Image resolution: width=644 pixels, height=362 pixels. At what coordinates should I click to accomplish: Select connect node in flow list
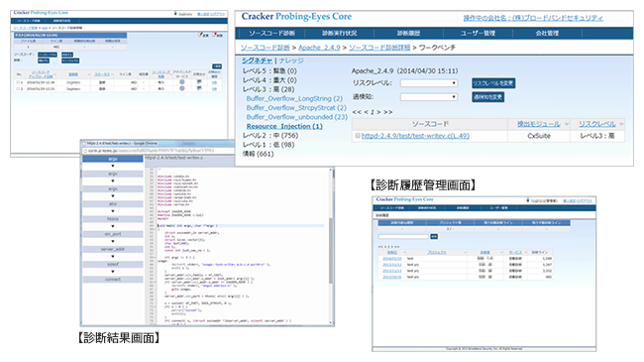[x=113, y=280]
